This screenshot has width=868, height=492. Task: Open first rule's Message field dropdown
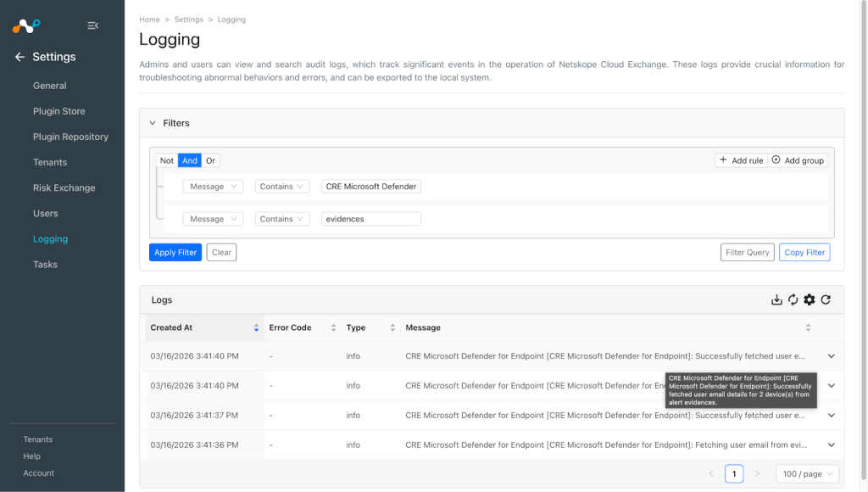point(213,187)
